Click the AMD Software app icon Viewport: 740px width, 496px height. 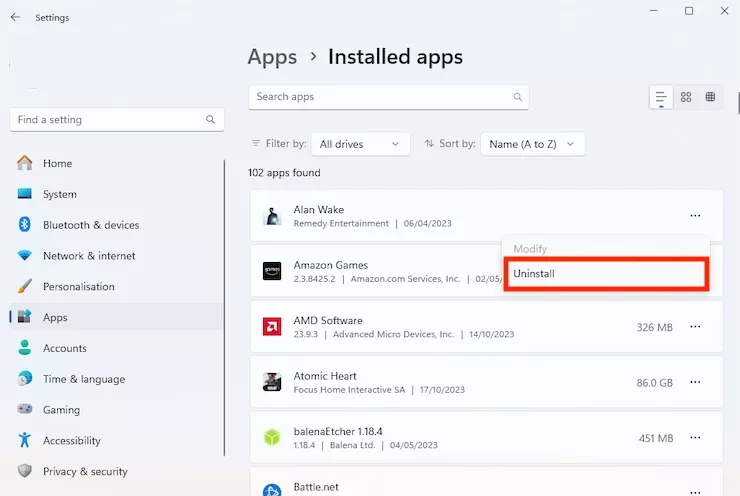[x=272, y=327]
